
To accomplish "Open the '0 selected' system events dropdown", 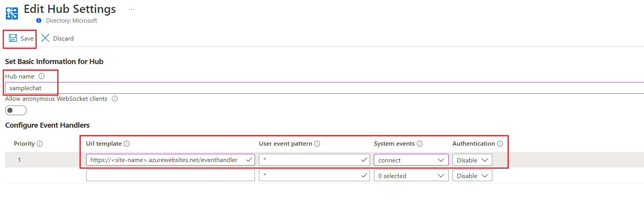I will tap(411, 176).
